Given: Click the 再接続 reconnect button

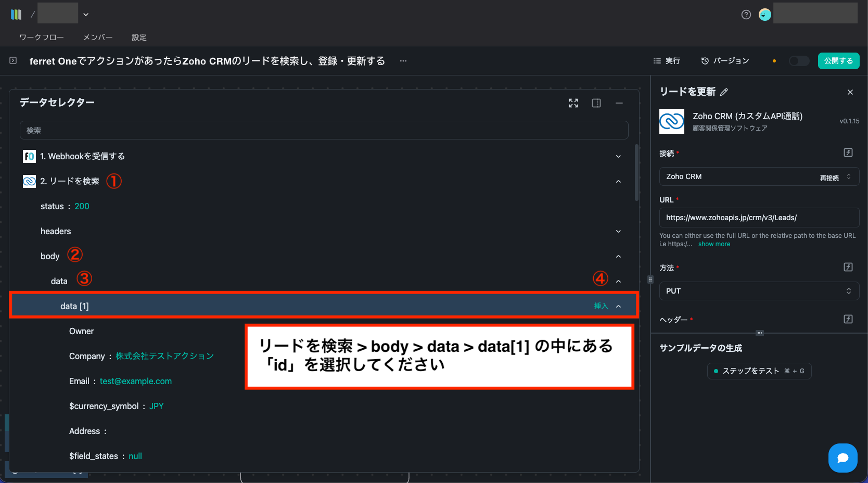Looking at the screenshot, I should (829, 177).
